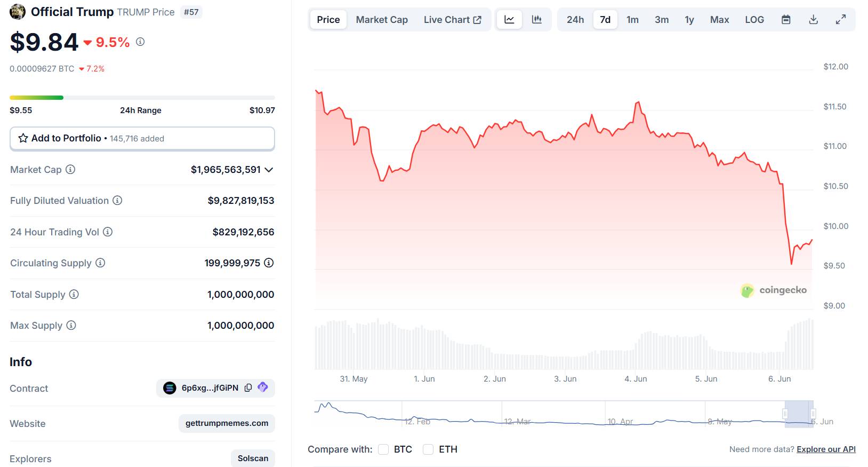Select the 3m time range

click(x=662, y=20)
